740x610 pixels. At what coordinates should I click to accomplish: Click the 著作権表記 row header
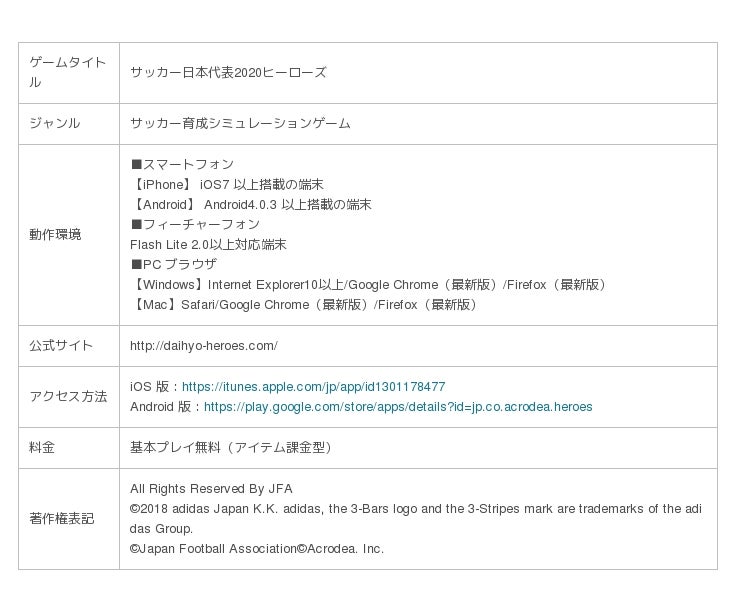coord(61,519)
